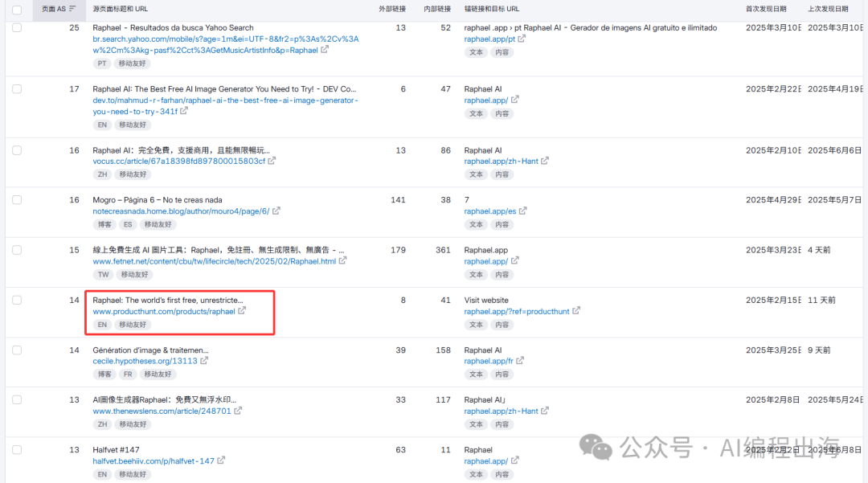
Task: Sort by the 外部链接 column header
Action: click(x=392, y=9)
